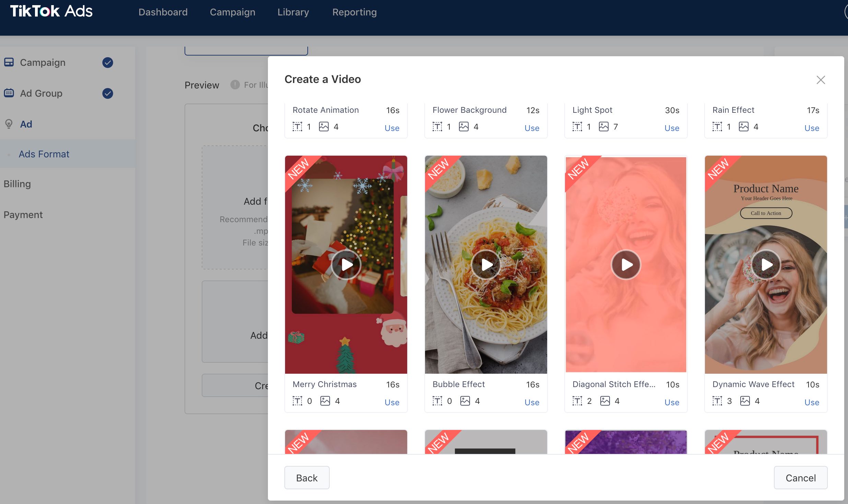Image resolution: width=848 pixels, height=504 pixels.
Task: Click the Create a Video dialog title
Action: click(323, 79)
